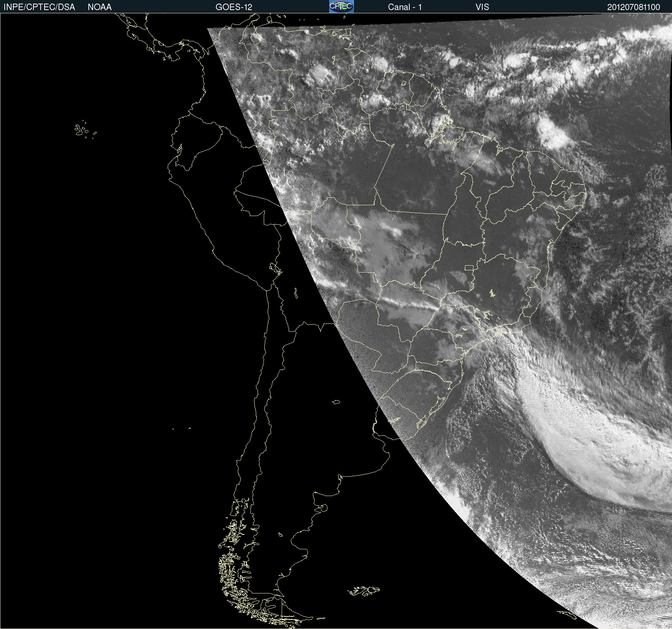Click the VIS channel label
Image resolution: width=672 pixels, height=629 pixels.
point(482,7)
